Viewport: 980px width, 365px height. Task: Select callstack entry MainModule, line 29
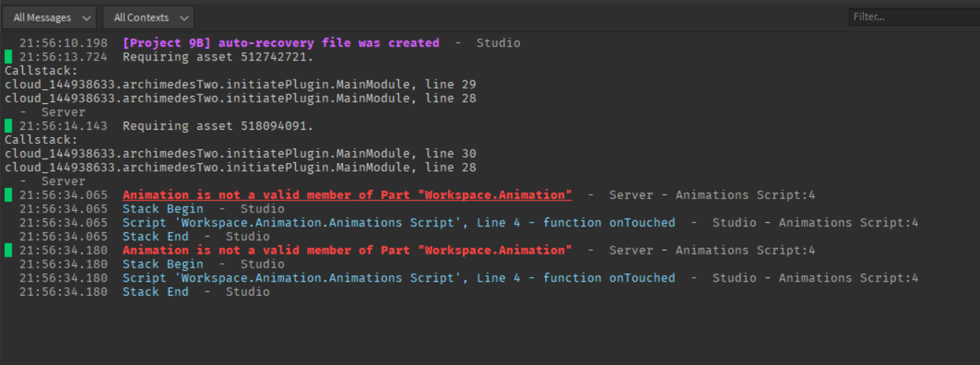(x=240, y=84)
